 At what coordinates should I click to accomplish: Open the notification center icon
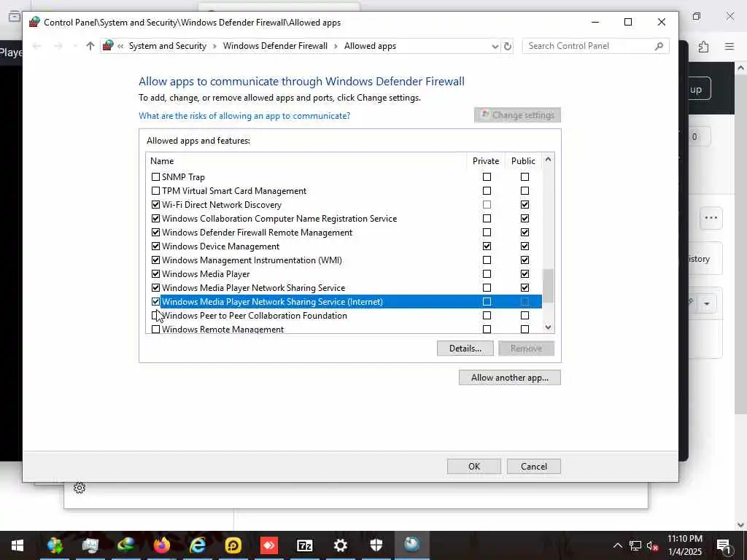click(x=723, y=545)
